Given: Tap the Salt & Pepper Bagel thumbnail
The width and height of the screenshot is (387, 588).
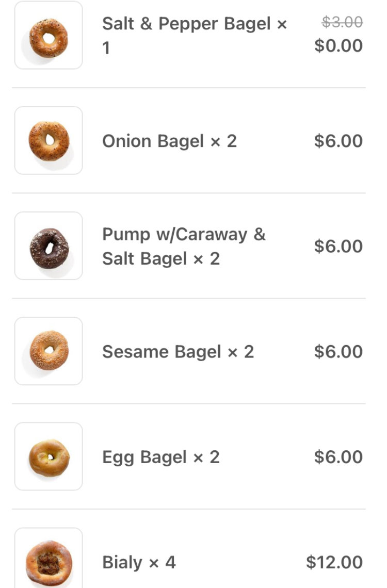Looking at the screenshot, I should click(x=49, y=36).
